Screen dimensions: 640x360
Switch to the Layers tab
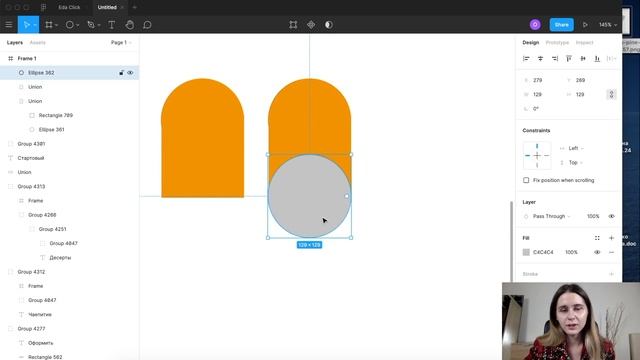coord(15,42)
